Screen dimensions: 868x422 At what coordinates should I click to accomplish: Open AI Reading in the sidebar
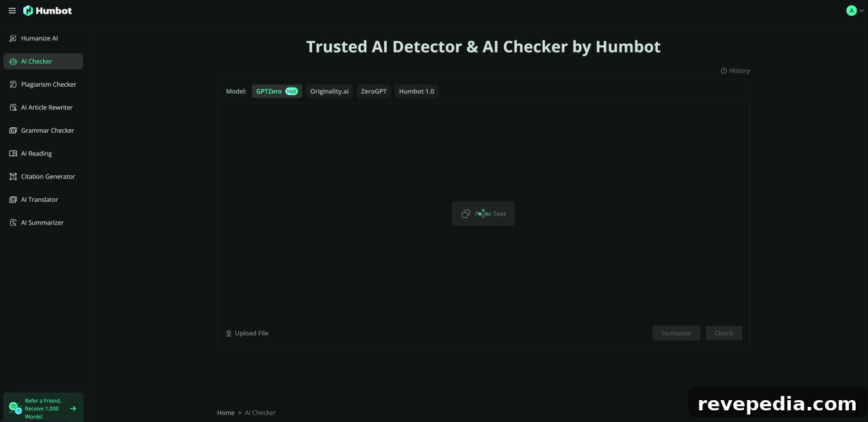(43, 153)
